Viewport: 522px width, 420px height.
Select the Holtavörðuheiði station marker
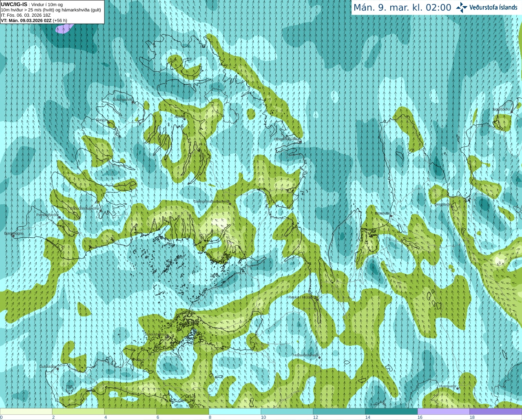pos(319,358)
